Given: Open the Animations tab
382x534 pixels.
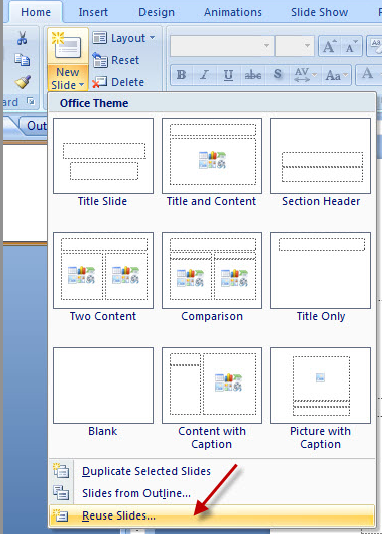Looking at the screenshot, I should pos(233,12).
